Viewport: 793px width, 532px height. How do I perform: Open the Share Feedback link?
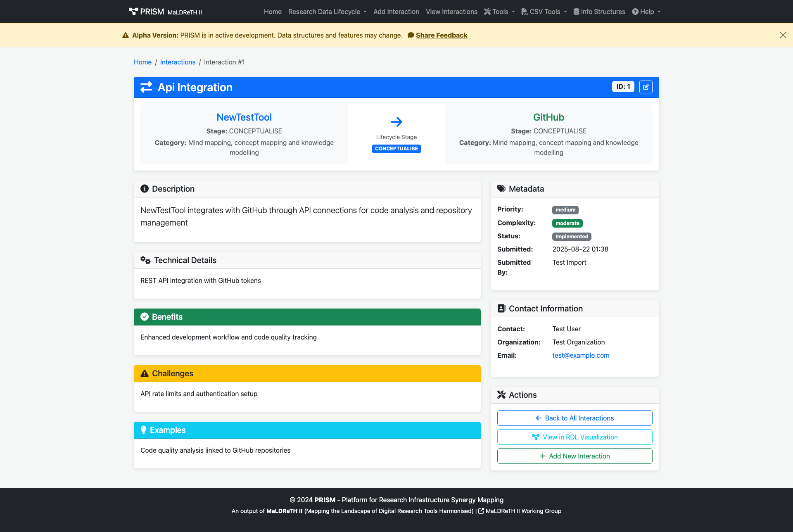[x=441, y=35]
